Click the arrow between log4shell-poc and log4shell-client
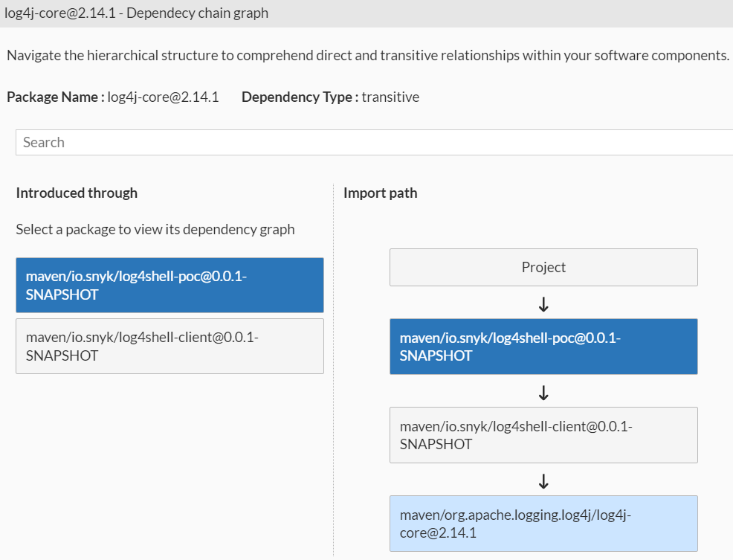Viewport: 733px width, 560px height. [543, 393]
